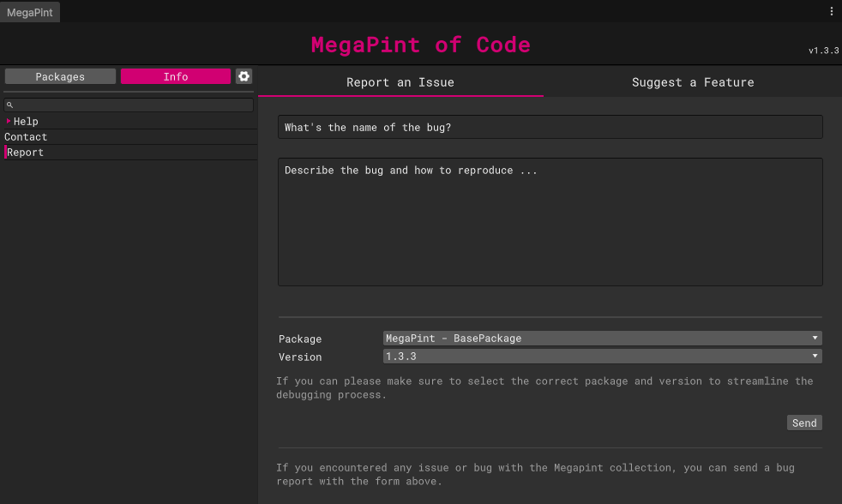This screenshot has height=504, width=842.
Task: Open the settings gear icon
Action: (244, 76)
